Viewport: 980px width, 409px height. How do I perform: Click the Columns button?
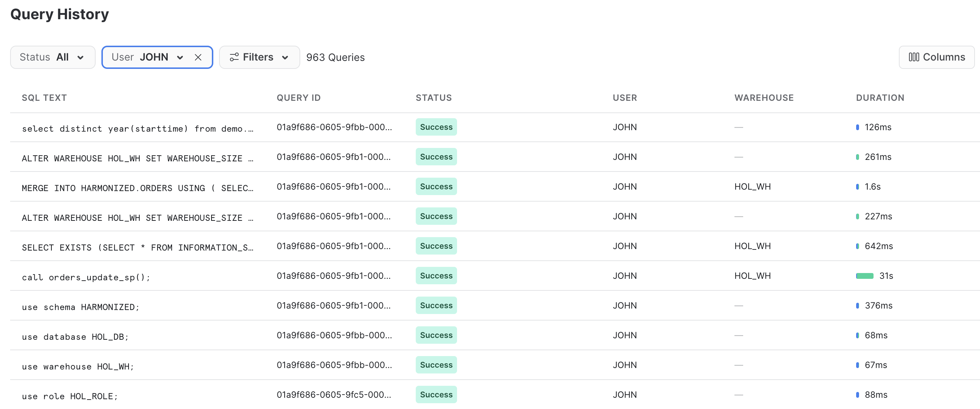tap(937, 57)
